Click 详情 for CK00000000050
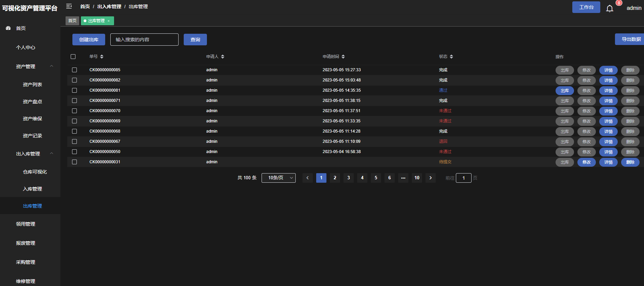 [x=608, y=152]
